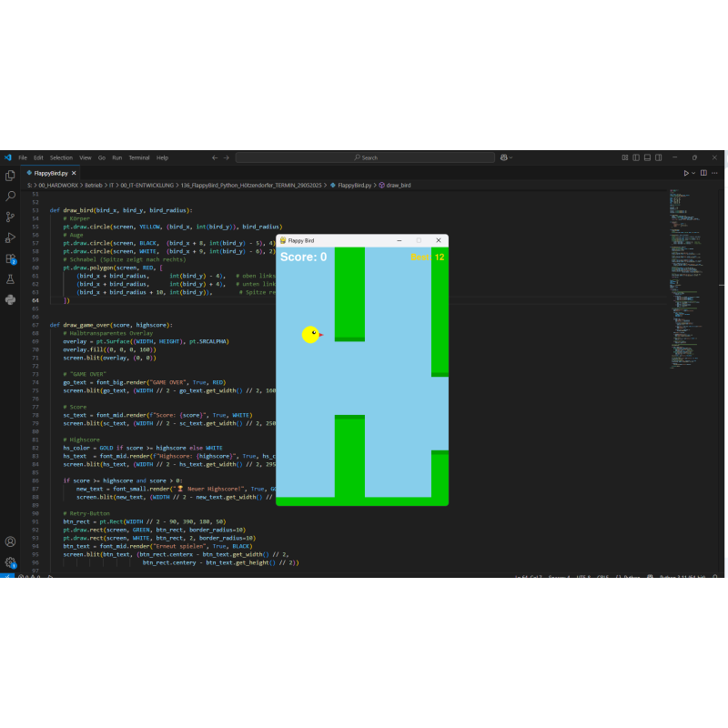Go back with the left arrow

tap(215, 157)
